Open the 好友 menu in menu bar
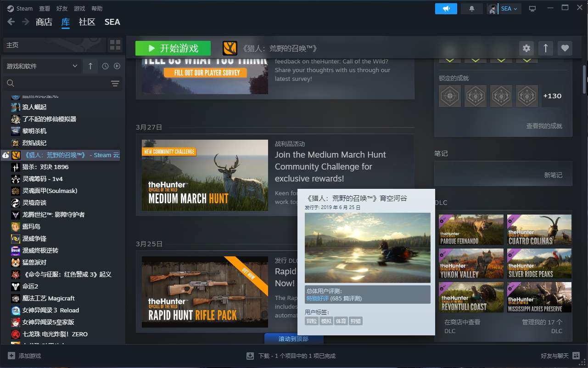 (x=62, y=9)
